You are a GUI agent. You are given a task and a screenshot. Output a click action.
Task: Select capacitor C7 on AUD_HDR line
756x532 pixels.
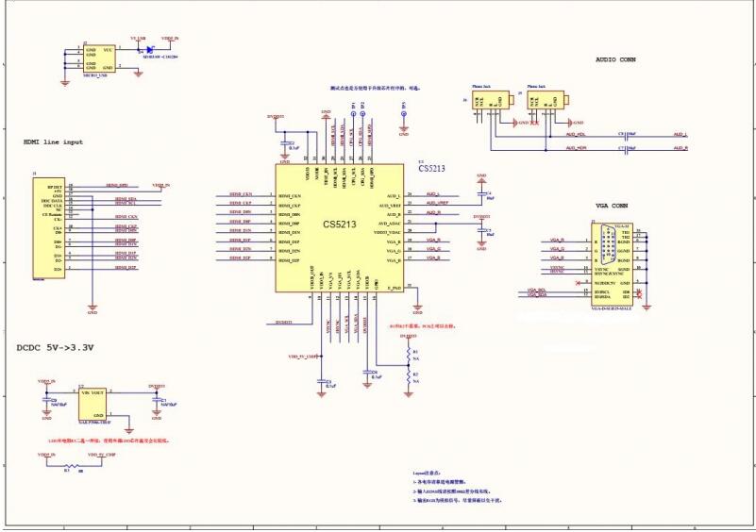[x=626, y=150]
